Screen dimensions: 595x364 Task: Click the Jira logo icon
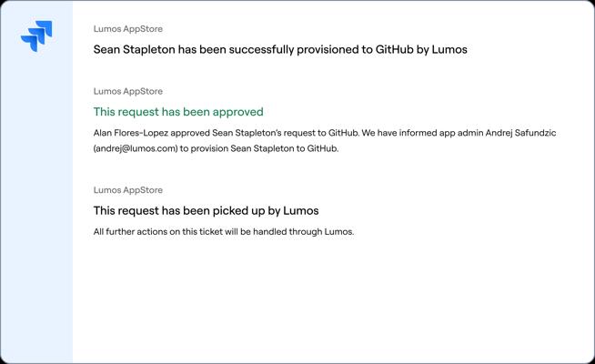point(36,36)
